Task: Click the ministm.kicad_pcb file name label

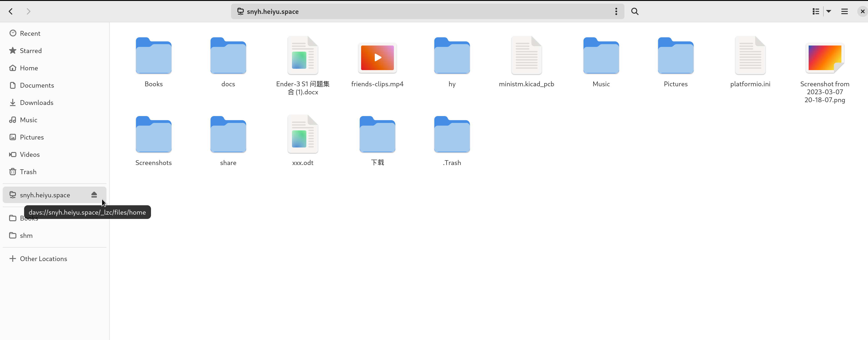Action: point(526,84)
